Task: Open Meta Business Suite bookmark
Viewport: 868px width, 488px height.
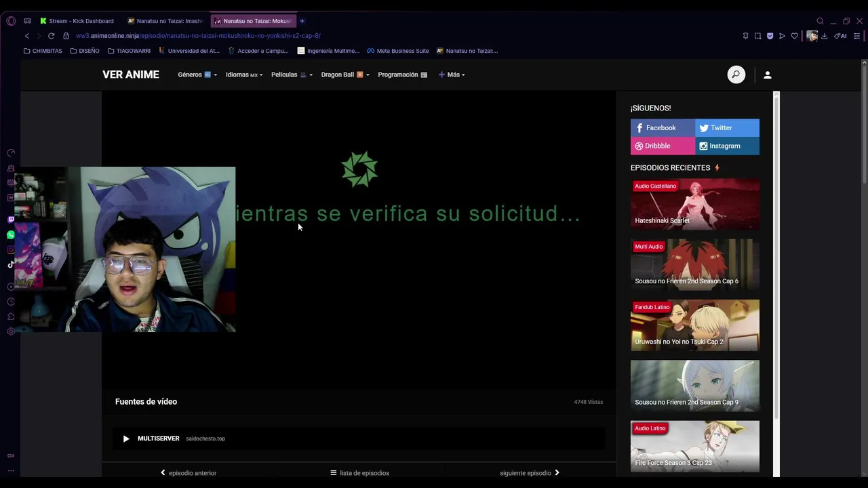Action: point(398,51)
